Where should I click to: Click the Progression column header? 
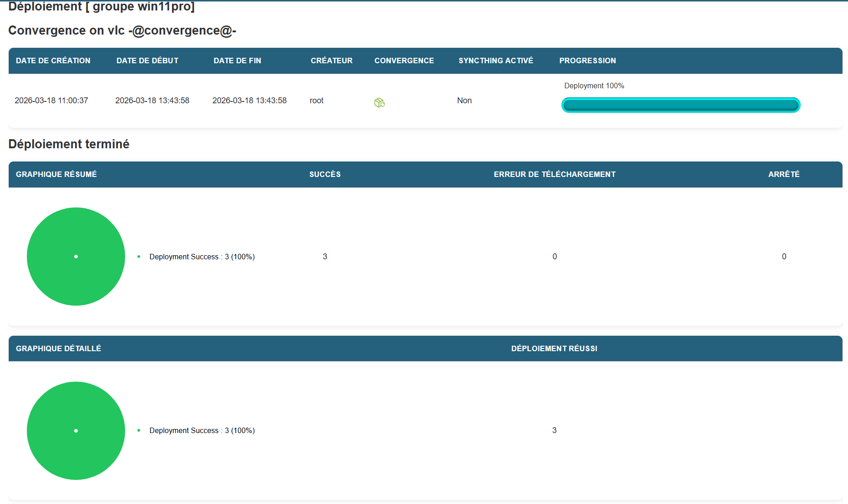[x=587, y=60]
